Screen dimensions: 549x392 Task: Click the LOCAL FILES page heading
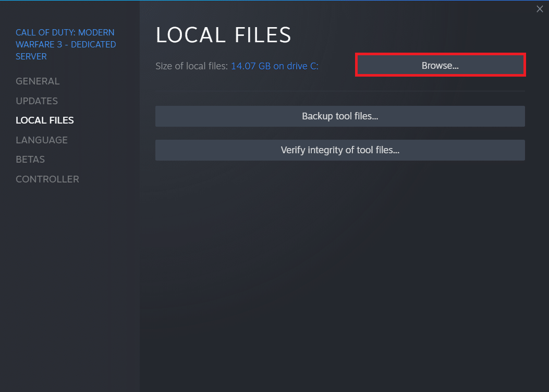223,35
